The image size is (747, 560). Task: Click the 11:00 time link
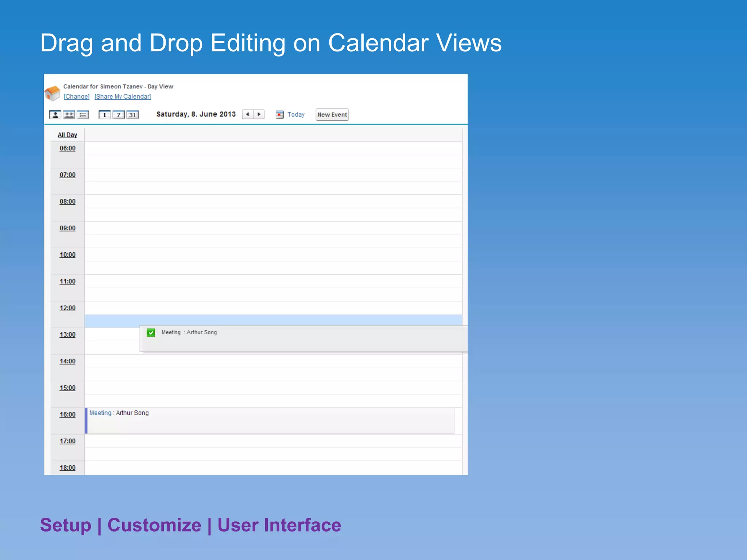click(x=67, y=281)
